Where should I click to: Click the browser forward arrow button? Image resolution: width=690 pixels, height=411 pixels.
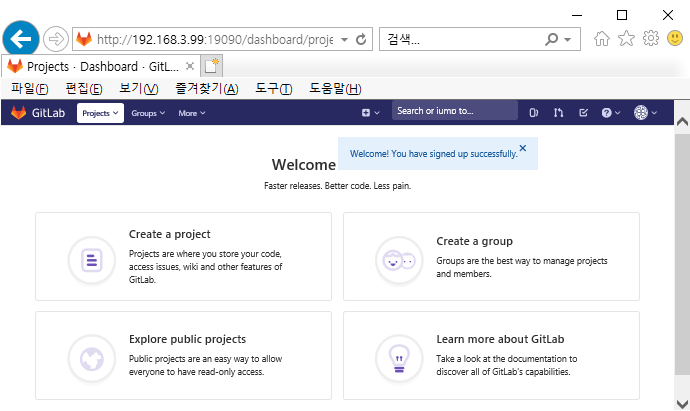tap(56, 39)
